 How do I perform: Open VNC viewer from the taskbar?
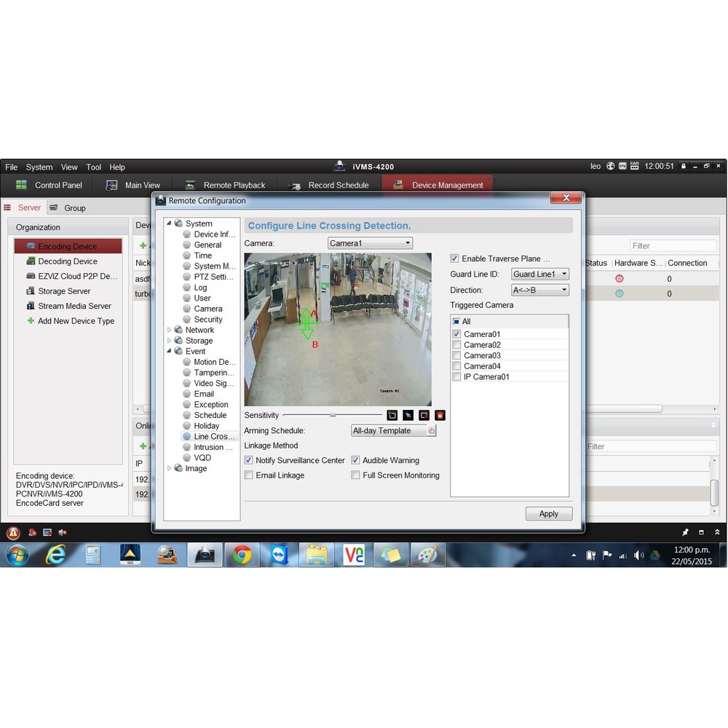point(353,555)
